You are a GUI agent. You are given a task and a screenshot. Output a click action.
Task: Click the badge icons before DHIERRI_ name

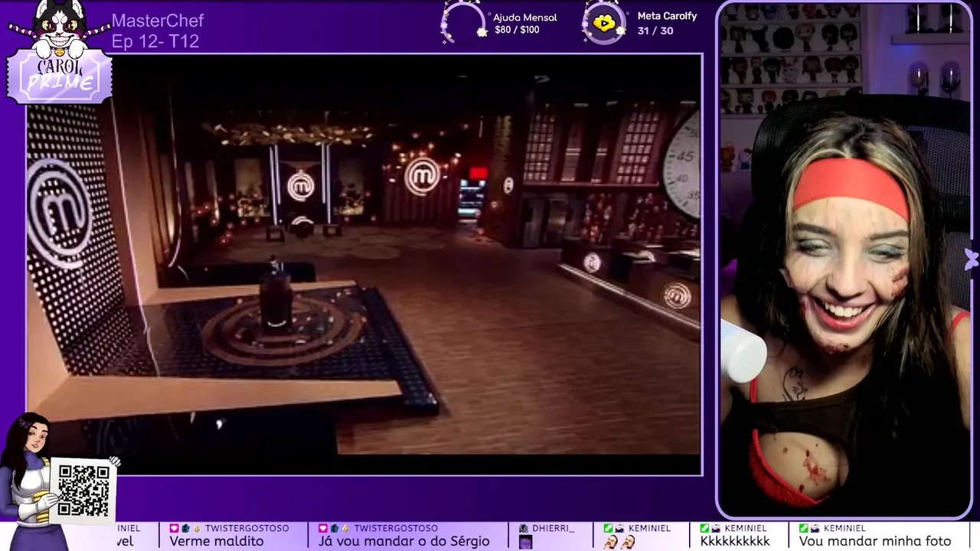coord(524,528)
